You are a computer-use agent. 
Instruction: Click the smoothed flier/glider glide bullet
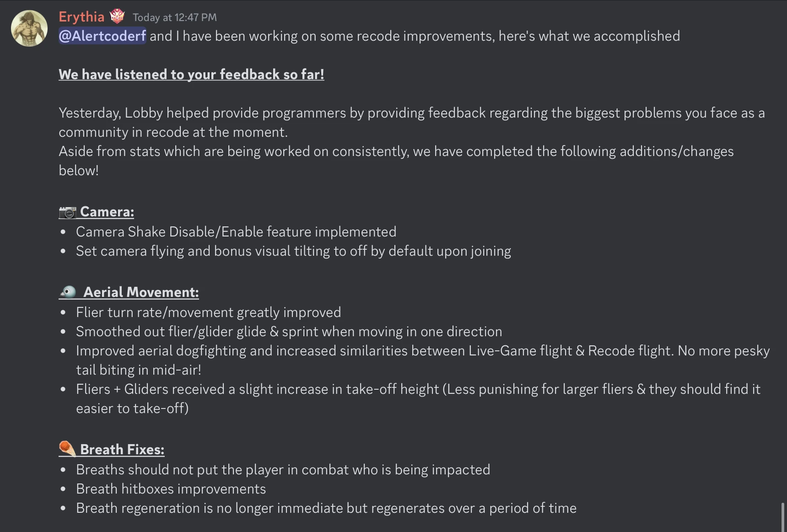click(289, 331)
